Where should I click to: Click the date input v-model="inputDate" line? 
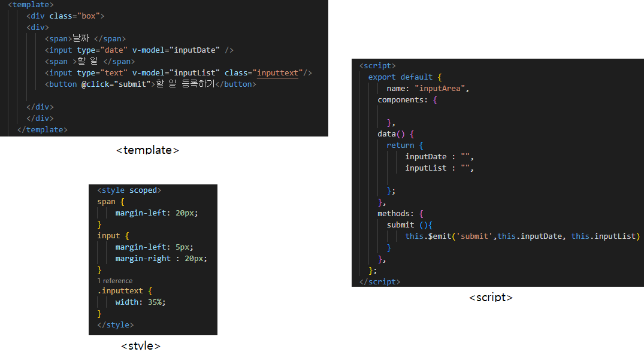point(139,50)
